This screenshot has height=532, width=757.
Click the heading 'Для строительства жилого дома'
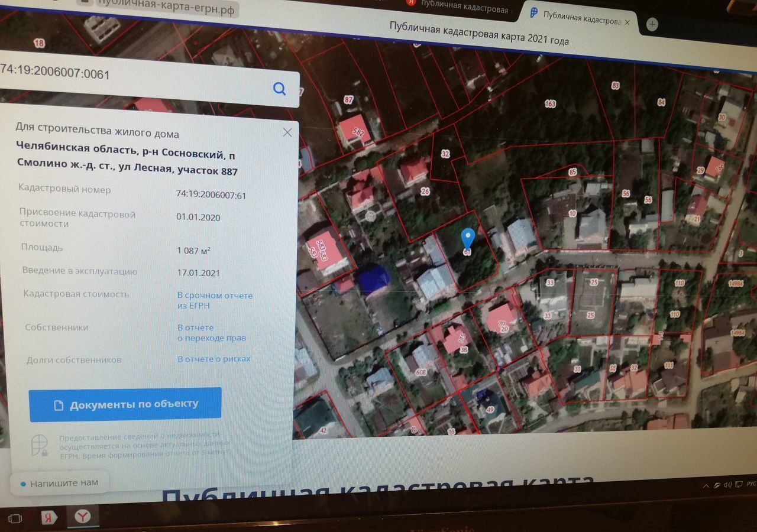click(97, 131)
